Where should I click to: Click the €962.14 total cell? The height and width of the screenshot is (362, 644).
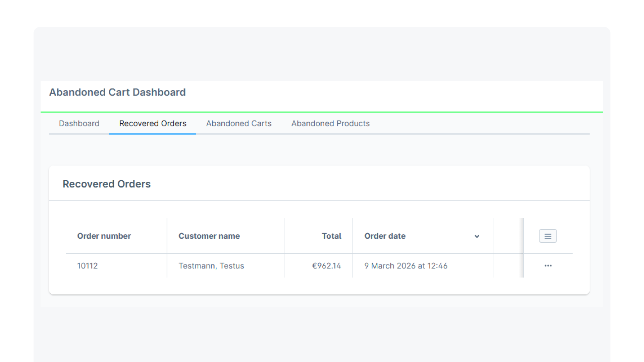326,266
